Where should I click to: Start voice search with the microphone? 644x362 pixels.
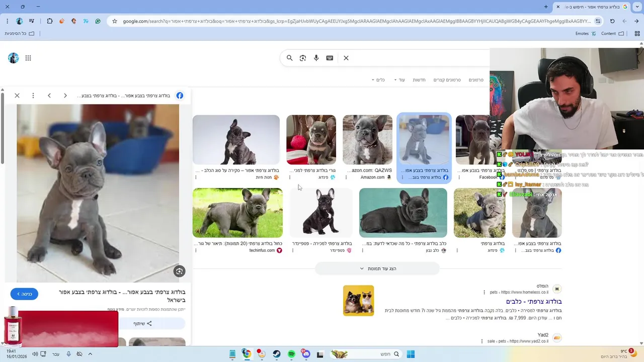point(316,58)
